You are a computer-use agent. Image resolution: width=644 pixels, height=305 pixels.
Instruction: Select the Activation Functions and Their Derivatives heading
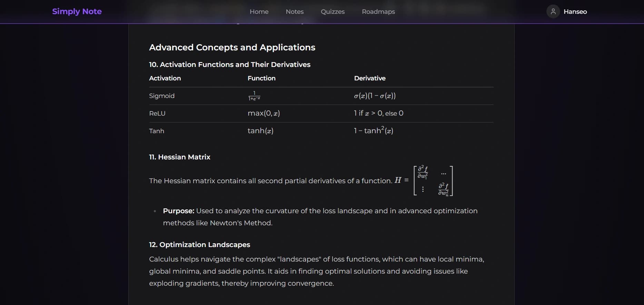[x=229, y=65]
